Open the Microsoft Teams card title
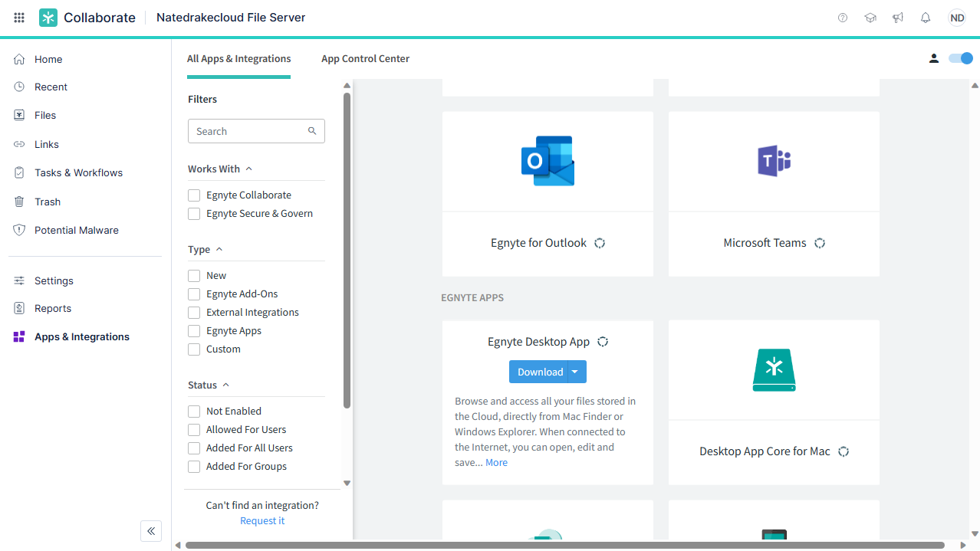 (765, 243)
